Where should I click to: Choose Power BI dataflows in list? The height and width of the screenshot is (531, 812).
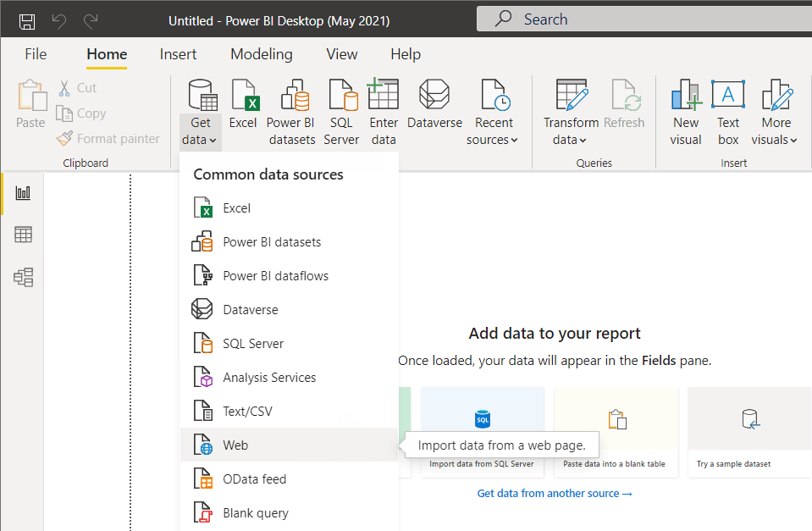tap(289, 275)
